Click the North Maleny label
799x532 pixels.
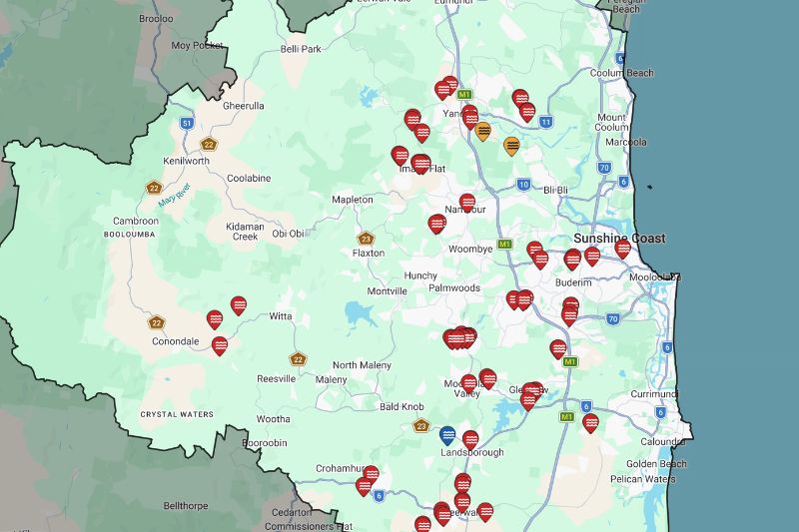(x=362, y=365)
